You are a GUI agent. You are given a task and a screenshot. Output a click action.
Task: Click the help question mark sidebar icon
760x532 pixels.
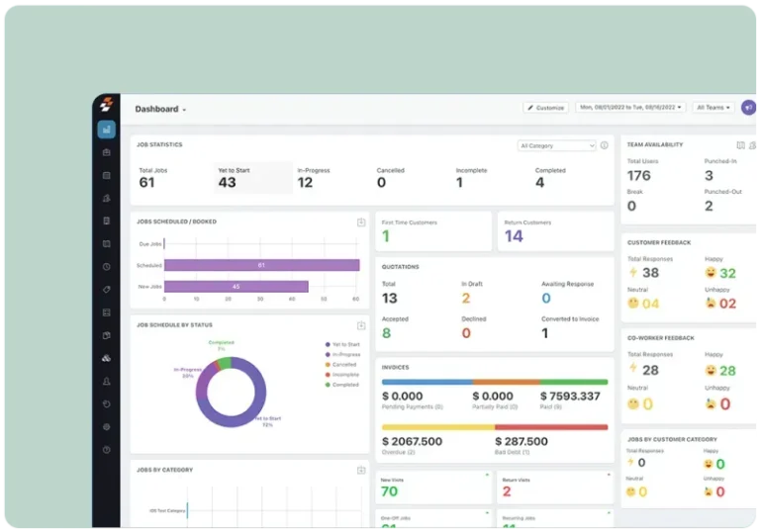pyautogui.click(x=106, y=449)
